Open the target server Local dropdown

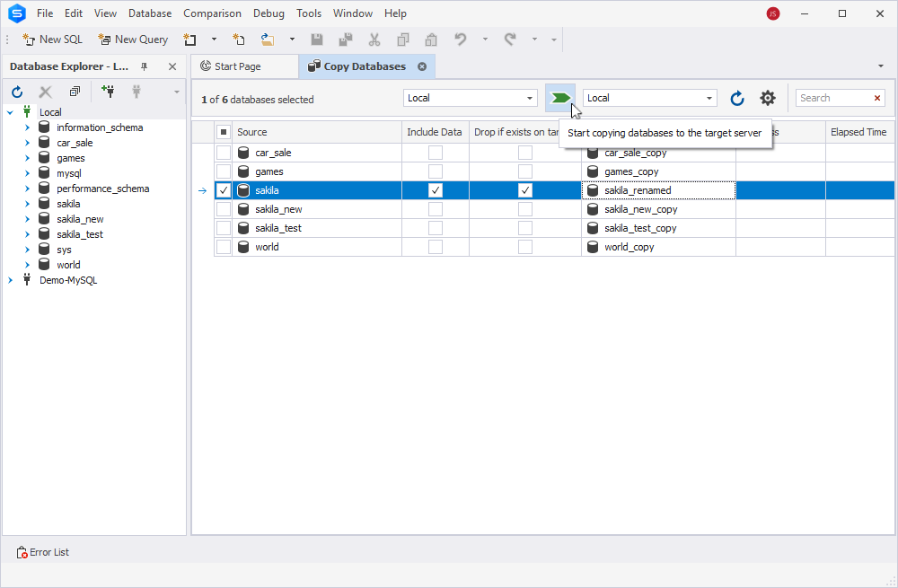click(x=650, y=98)
